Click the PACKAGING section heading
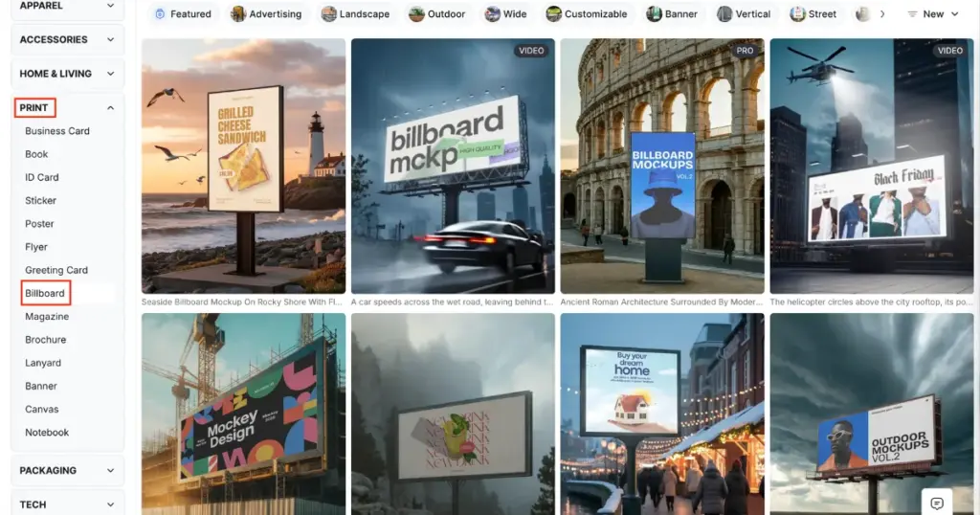 48,471
